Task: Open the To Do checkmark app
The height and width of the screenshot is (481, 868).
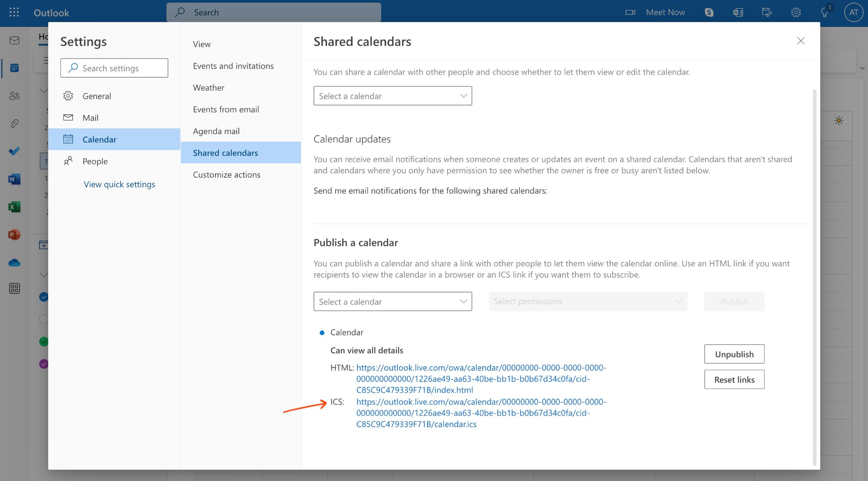Action: [14, 151]
